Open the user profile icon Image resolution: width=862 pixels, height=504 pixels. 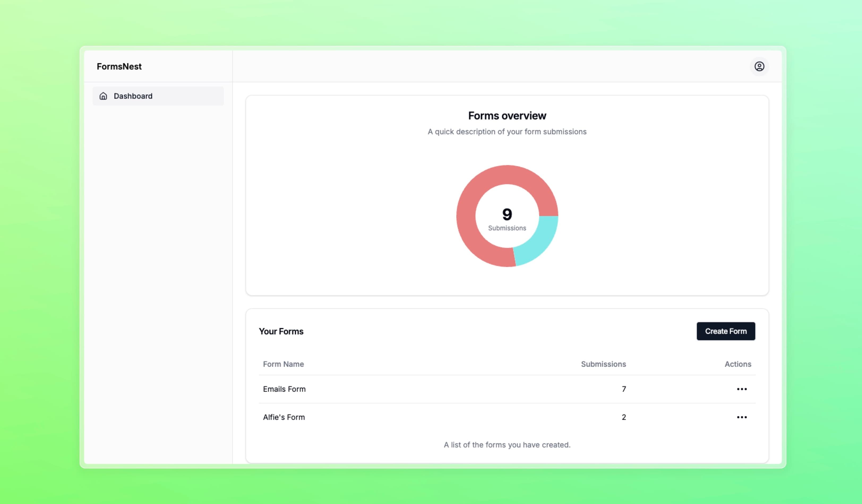pyautogui.click(x=759, y=66)
